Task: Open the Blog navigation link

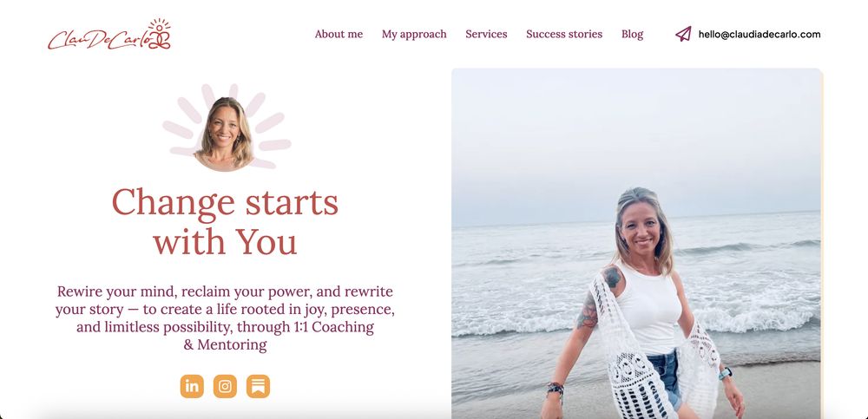Action: [x=632, y=34]
